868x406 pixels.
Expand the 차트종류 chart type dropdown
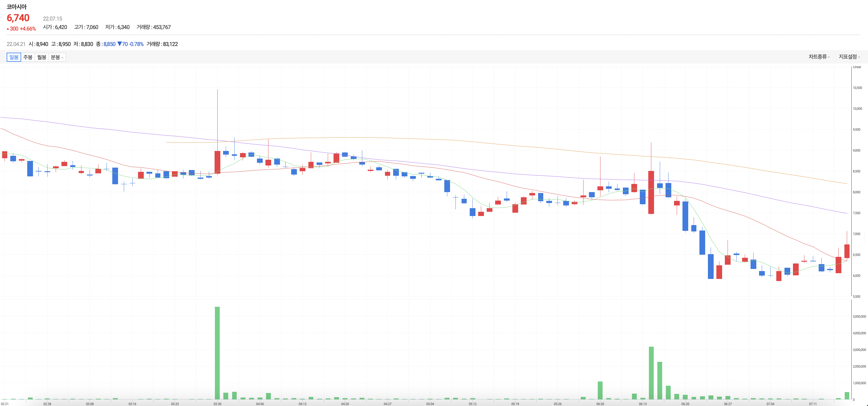coord(819,57)
